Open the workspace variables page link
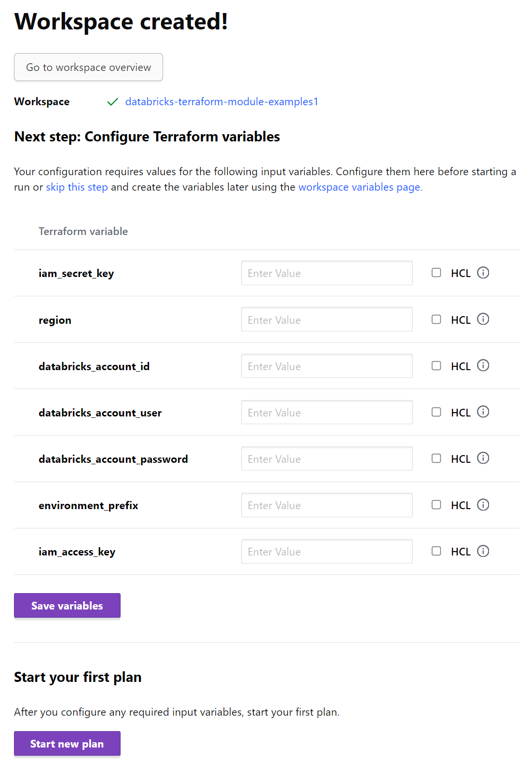The width and height of the screenshot is (532, 776). pyautogui.click(x=360, y=187)
